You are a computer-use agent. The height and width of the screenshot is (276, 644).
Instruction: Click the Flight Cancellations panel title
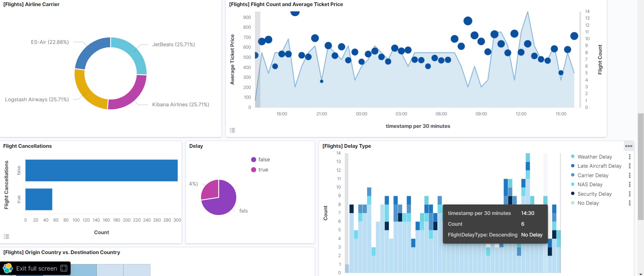pos(27,146)
